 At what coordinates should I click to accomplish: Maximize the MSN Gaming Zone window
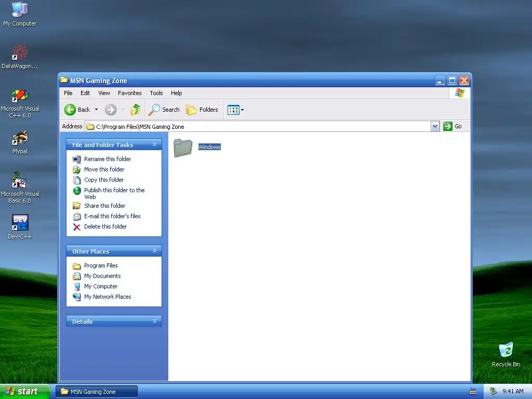pyautogui.click(x=452, y=81)
